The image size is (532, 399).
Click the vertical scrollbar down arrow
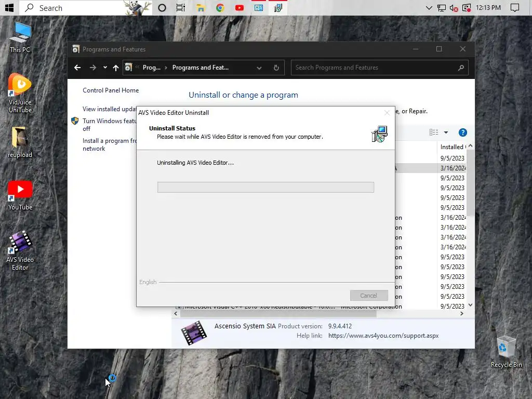pyautogui.click(x=470, y=305)
